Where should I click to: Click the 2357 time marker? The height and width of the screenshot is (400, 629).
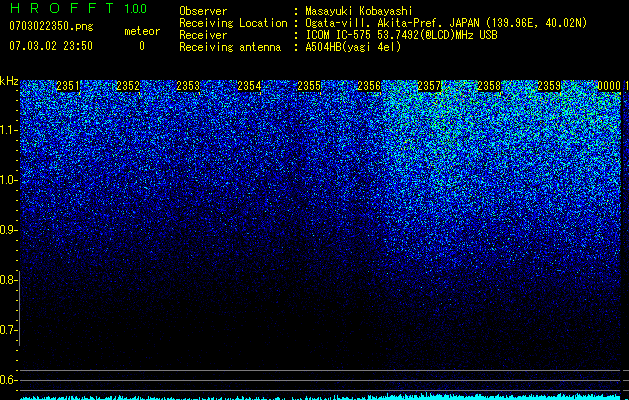point(429,86)
